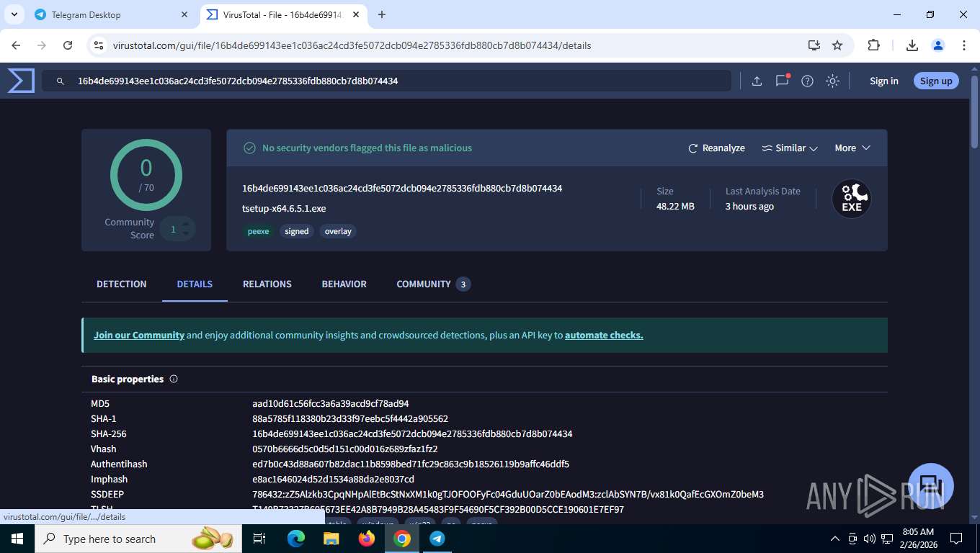Select the SHA-1 value 88a5785f118380b23d33f97eebc5f4442a905562
The image size is (980, 553).
pos(350,419)
